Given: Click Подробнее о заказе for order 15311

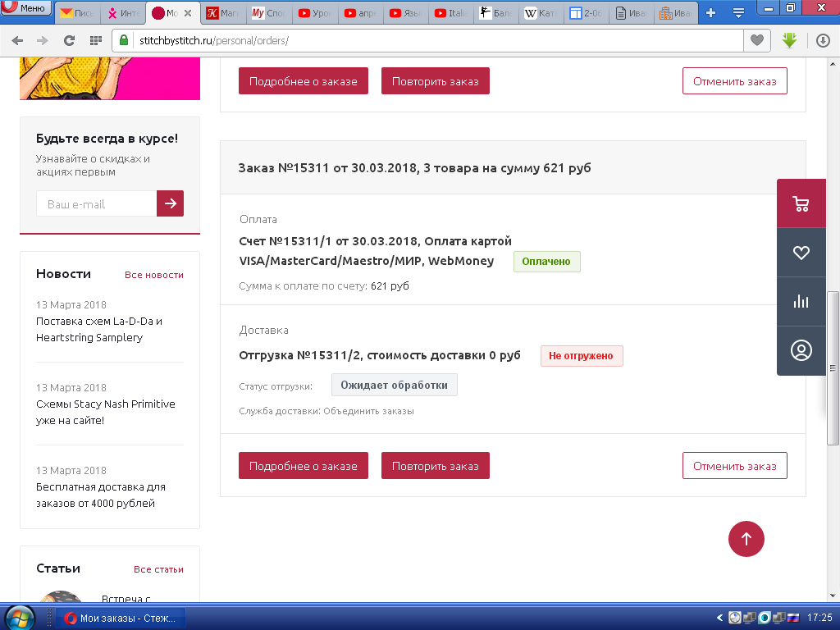Looking at the screenshot, I should [x=303, y=466].
